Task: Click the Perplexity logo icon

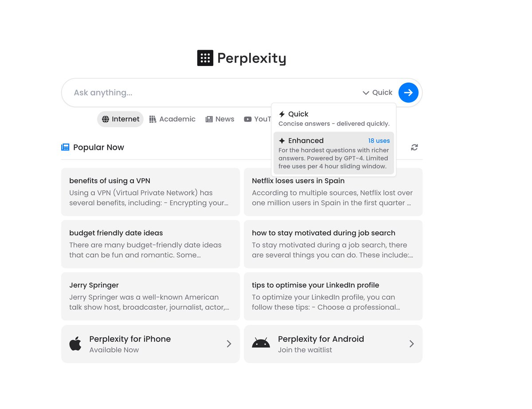Action: coord(205,58)
